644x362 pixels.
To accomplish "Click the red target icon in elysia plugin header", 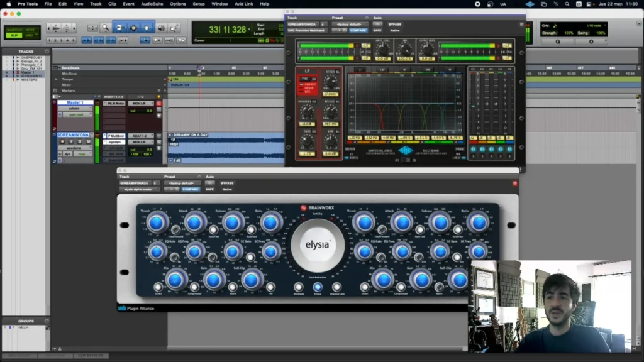I will [x=514, y=184].
